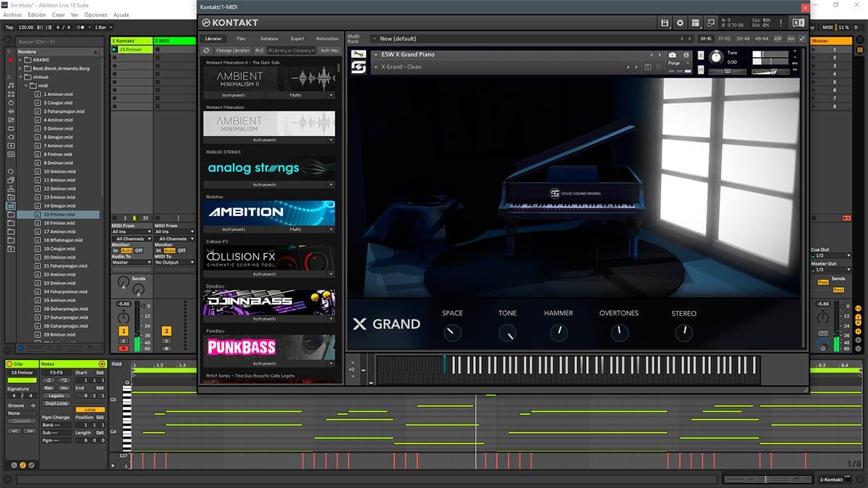Click the snapshot camera icon
The height and width of the screenshot is (488, 868).
(x=673, y=55)
